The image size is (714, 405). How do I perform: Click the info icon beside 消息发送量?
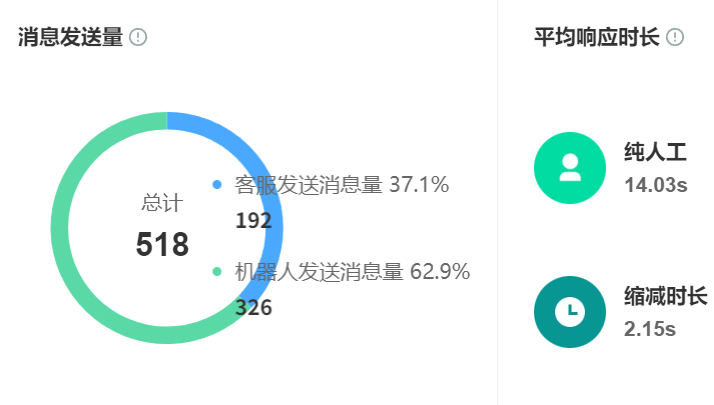click(138, 38)
